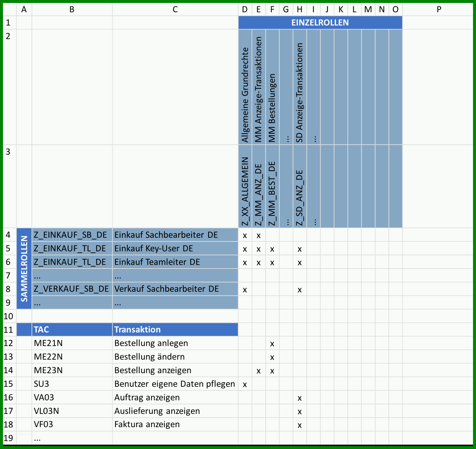Click cell Auftrag anzeigen
476x449 pixels.
[175, 397]
